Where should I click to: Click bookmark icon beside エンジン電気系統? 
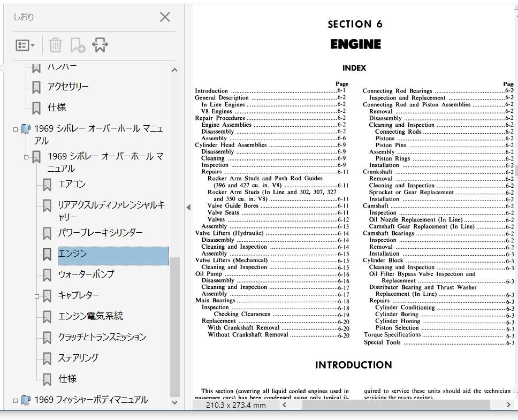coord(47,317)
